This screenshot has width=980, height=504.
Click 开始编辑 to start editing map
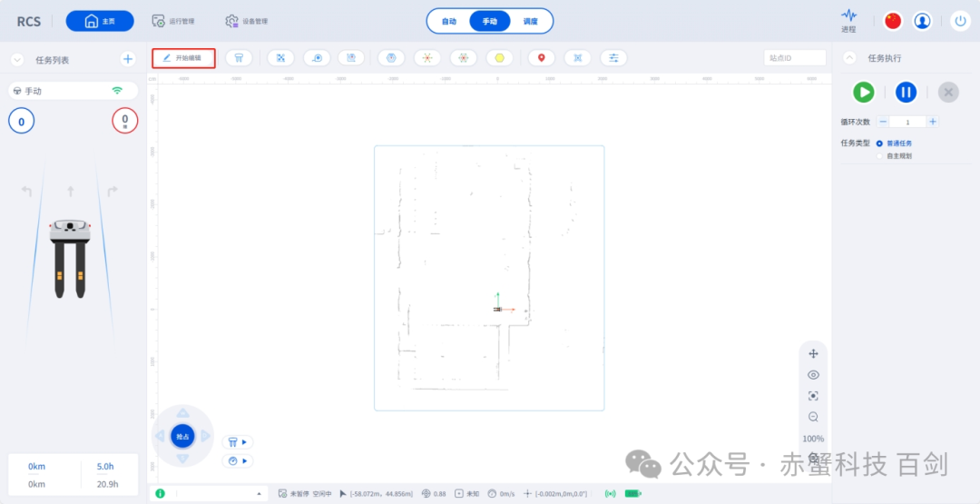(x=183, y=58)
